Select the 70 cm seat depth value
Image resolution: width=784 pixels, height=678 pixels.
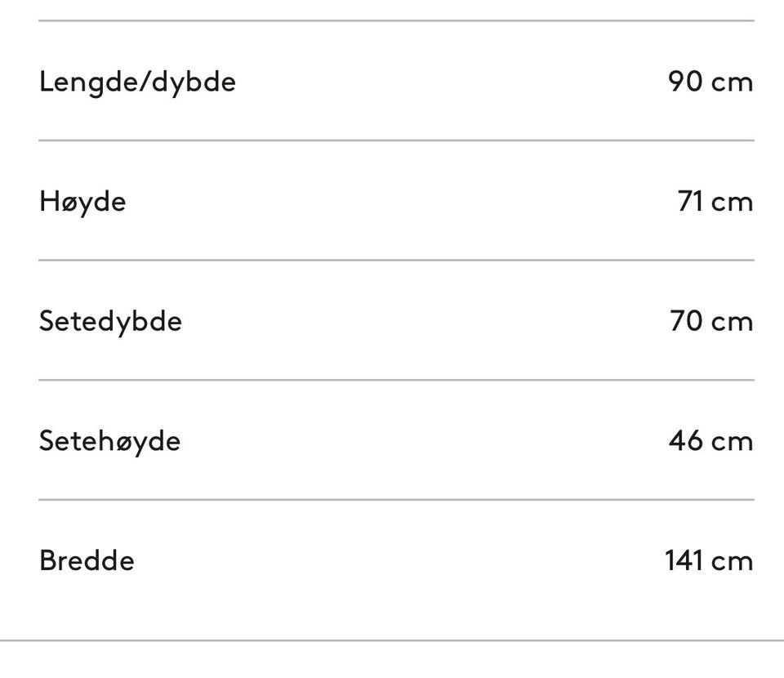(711, 321)
